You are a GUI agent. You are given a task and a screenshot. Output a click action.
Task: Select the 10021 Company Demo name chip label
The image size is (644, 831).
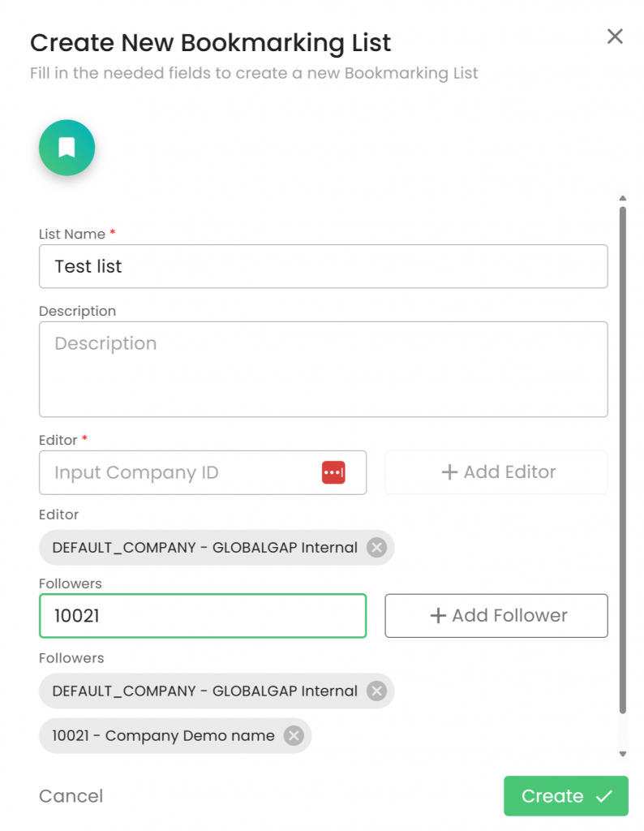click(163, 736)
